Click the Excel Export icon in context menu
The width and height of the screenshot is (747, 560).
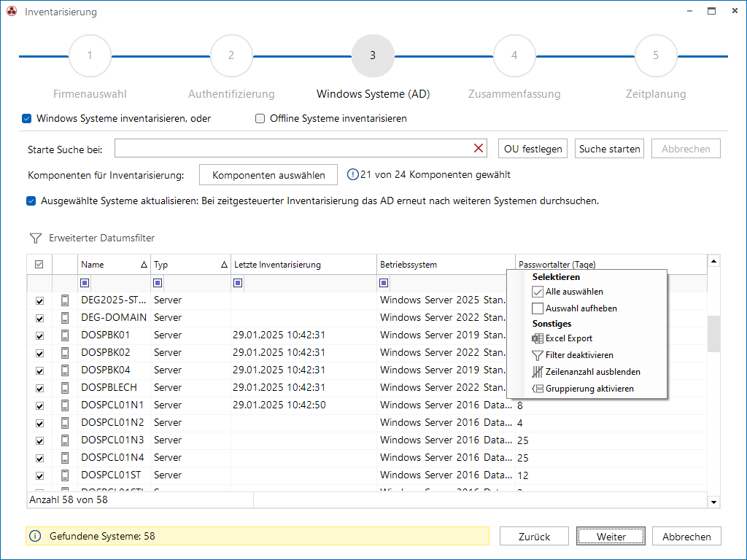coord(538,338)
